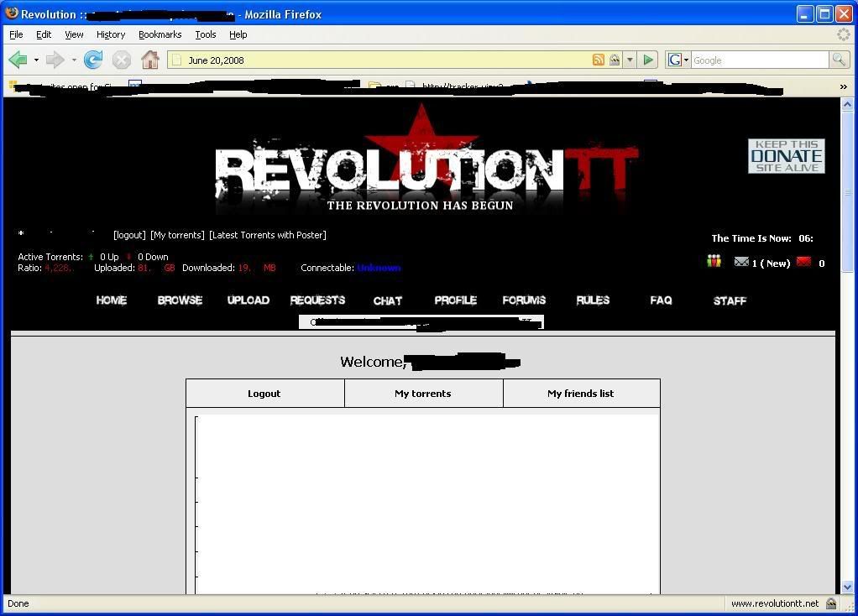Open STAFF in site navigation

click(730, 301)
